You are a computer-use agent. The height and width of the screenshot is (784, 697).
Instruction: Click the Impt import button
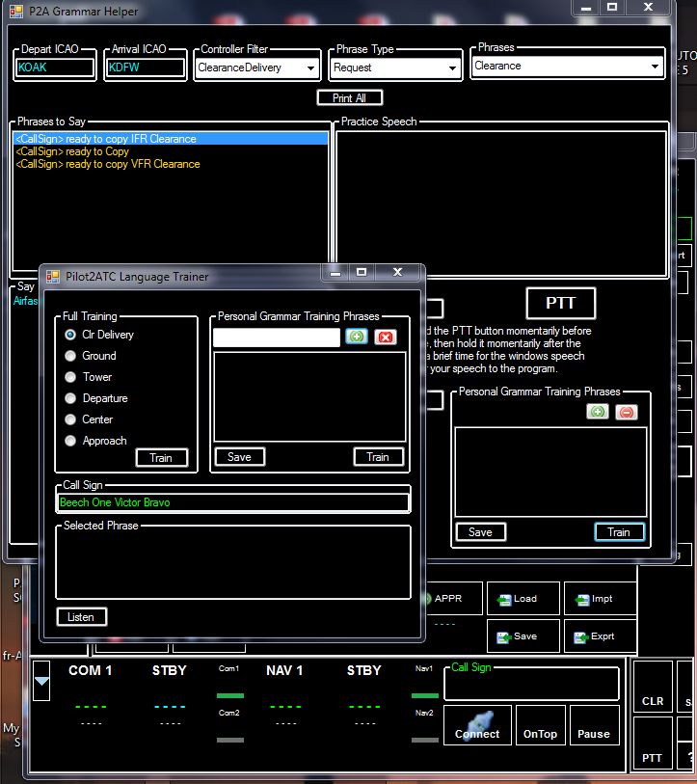point(600,599)
